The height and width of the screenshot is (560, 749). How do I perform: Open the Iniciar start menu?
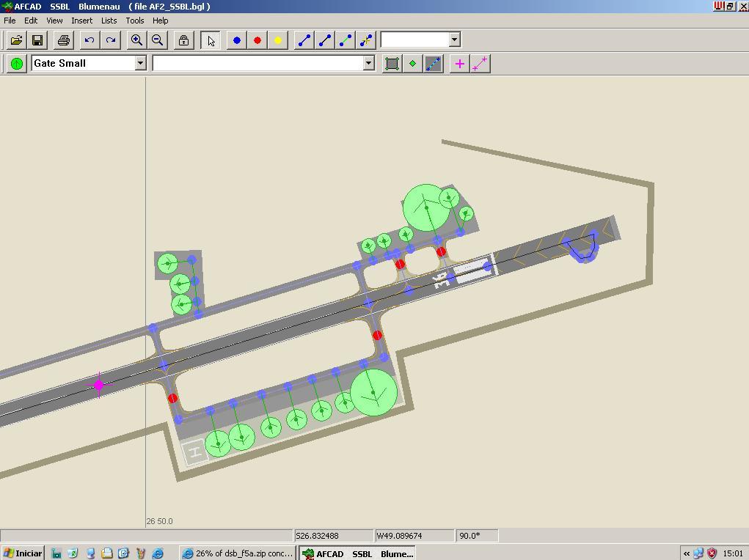coord(23,553)
